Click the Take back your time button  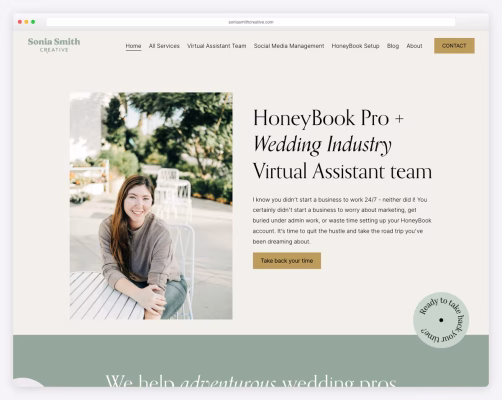[287, 261]
